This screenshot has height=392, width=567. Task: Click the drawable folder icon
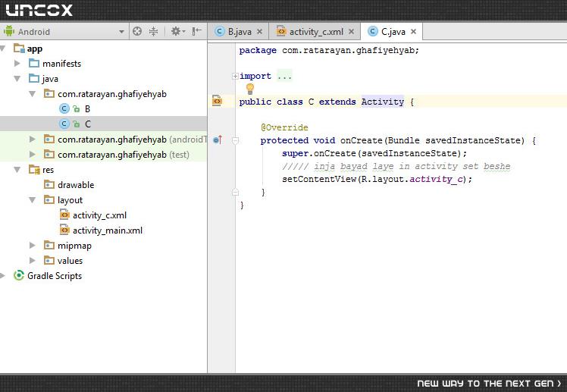(49, 185)
